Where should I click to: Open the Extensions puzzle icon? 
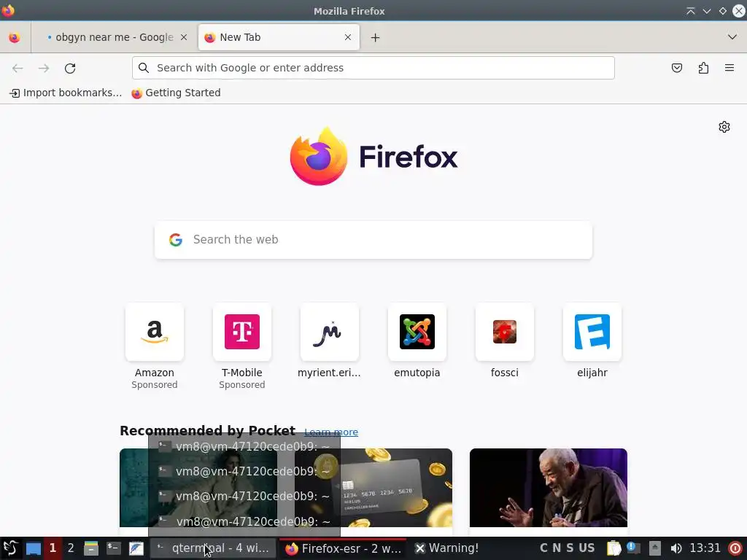(x=703, y=68)
